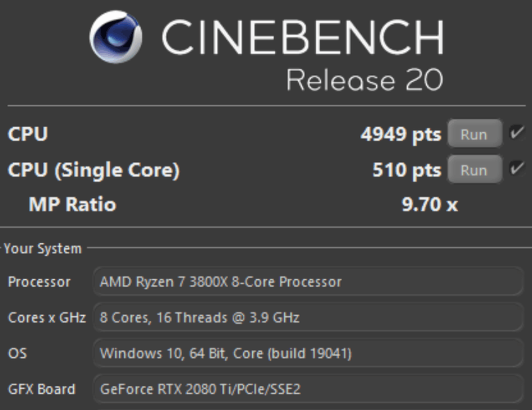
Task: Click the CINEBENCH title text
Action: [303, 37]
